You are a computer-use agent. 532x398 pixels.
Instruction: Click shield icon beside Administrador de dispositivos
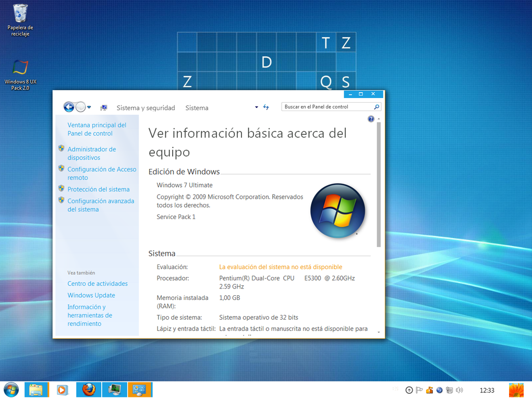(61, 148)
